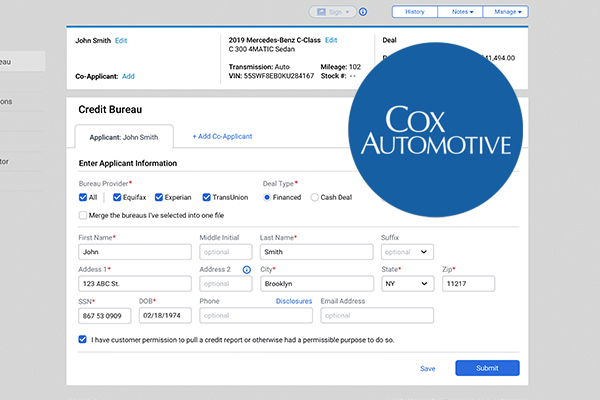600x400 pixels.
Task: Open the Disclosures link
Action: [294, 301]
